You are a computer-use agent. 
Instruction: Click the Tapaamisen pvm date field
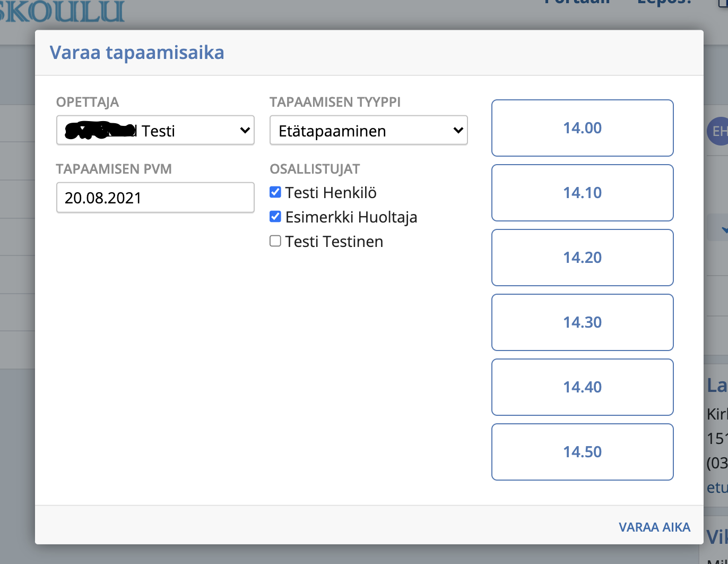(x=155, y=198)
